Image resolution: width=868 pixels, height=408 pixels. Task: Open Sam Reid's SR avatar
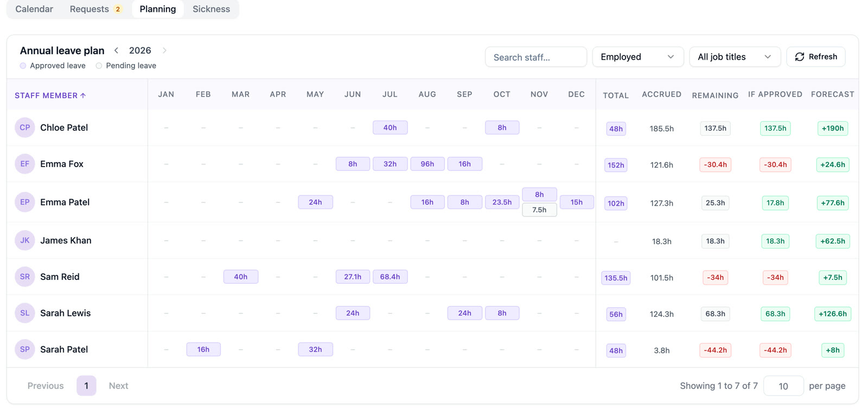[x=25, y=277]
